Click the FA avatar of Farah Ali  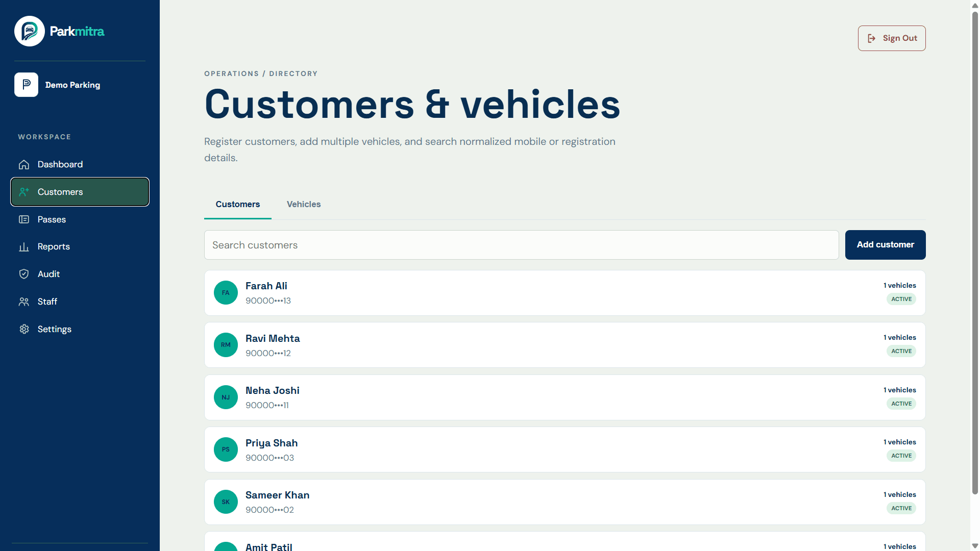coord(226,293)
